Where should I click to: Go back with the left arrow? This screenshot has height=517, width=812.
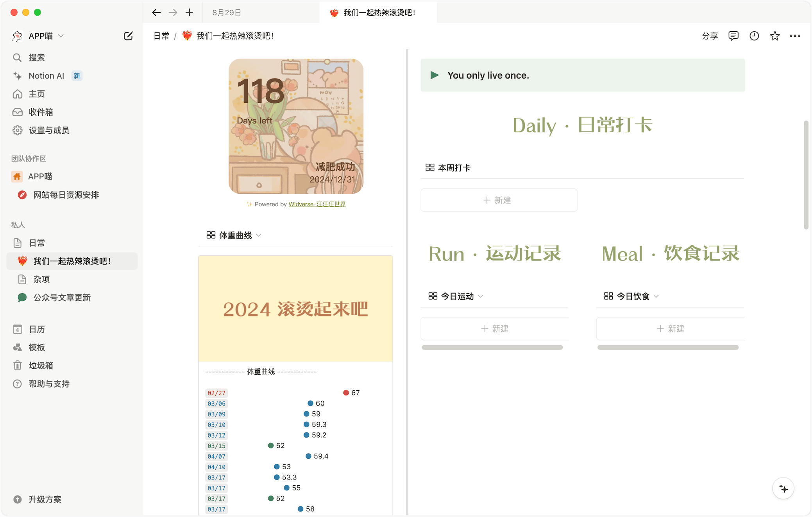pyautogui.click(x=156, y=13)
